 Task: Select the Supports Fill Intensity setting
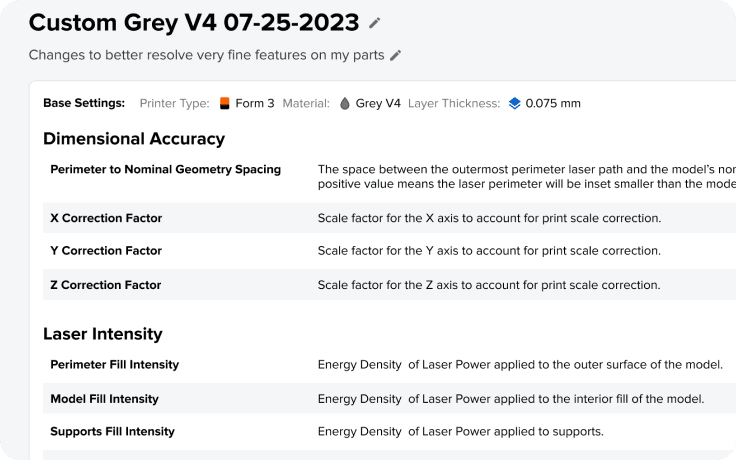tap(390, 431)
